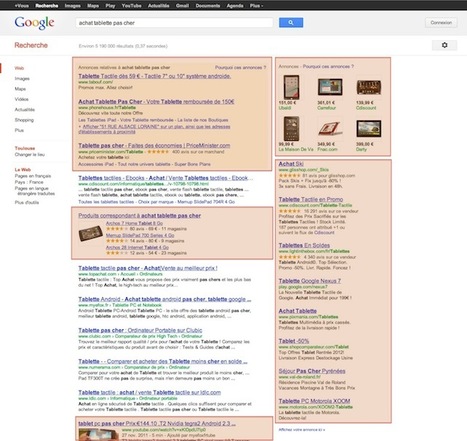Screen dimensions: 467x441
Task: Open the Ubaldi 151,00 € tablet thumbnail
Action: 291,87
